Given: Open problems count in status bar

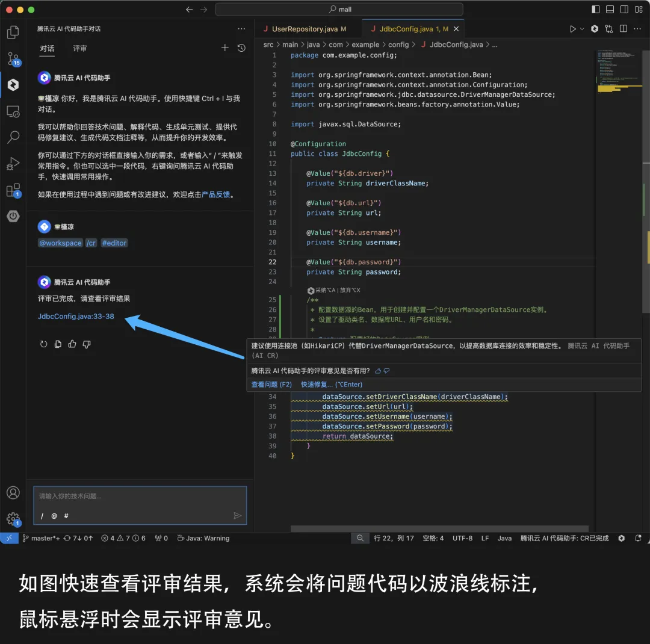Looking at the screenshot, I should pyautogui.click(x=123, y=538).
